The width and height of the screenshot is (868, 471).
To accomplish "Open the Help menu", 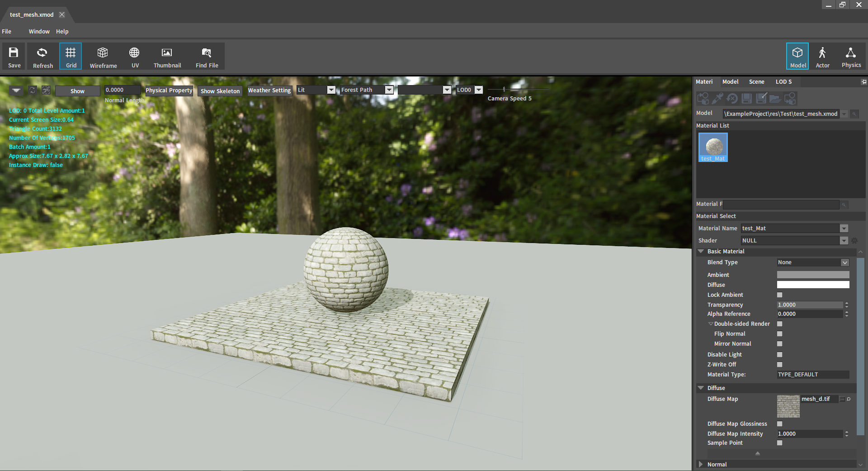I will [x=62, y=32].
